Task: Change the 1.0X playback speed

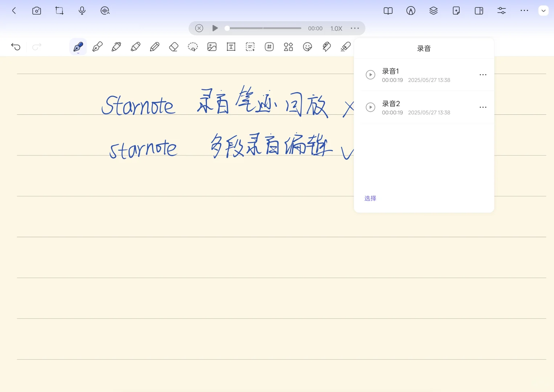Action: click(x=336, y=28)
